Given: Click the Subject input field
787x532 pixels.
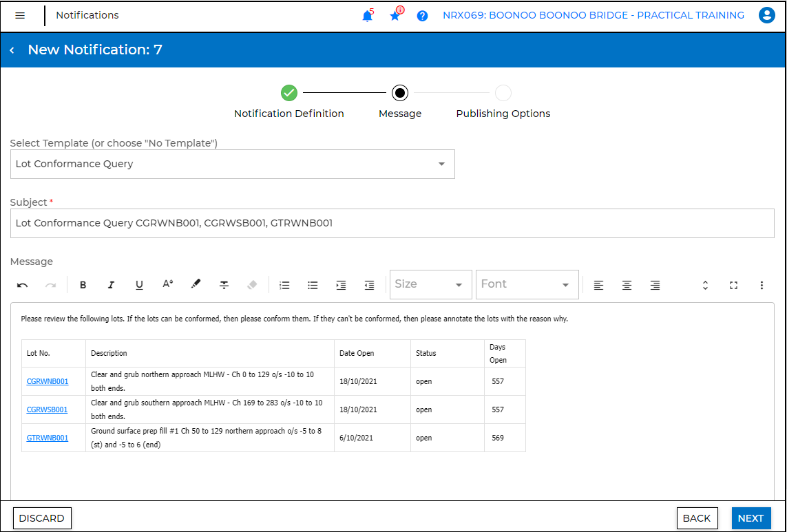Looking at the screenshot, I should 392,224.
